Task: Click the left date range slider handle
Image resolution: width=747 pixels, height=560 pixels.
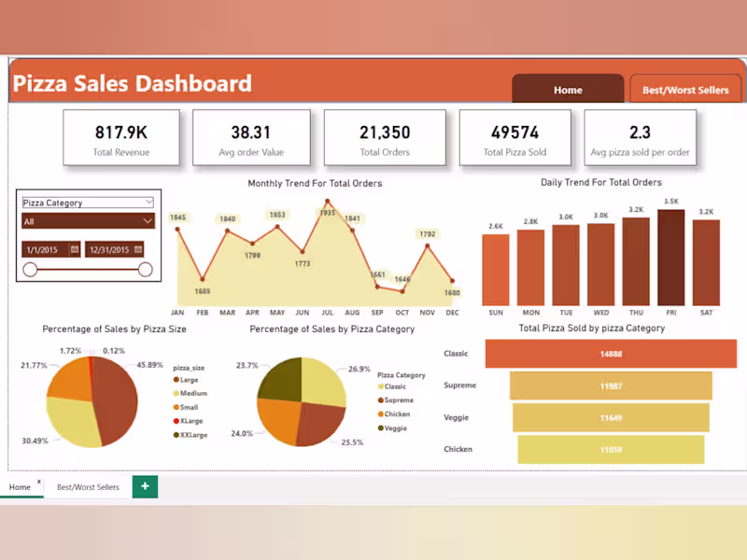Action: tap(31, 268)
